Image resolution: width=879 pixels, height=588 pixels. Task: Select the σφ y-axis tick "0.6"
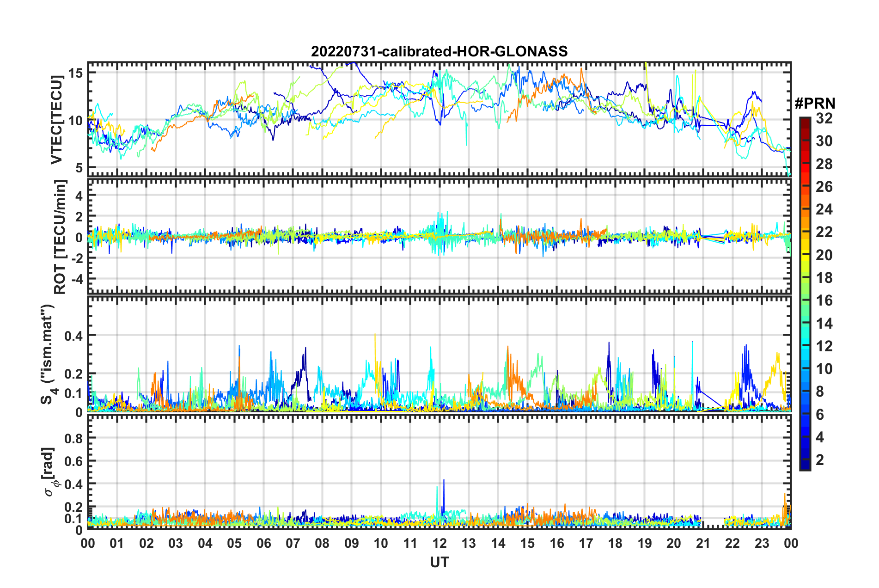click(x=74, y=461)
